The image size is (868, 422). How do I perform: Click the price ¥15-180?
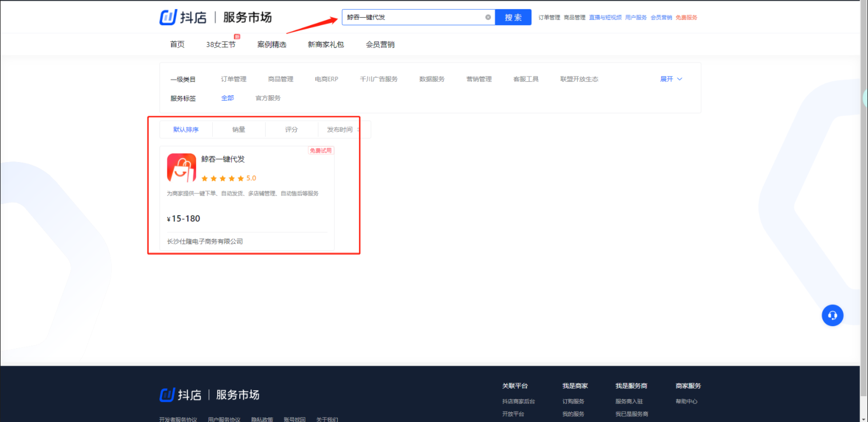tap(184, 219)
